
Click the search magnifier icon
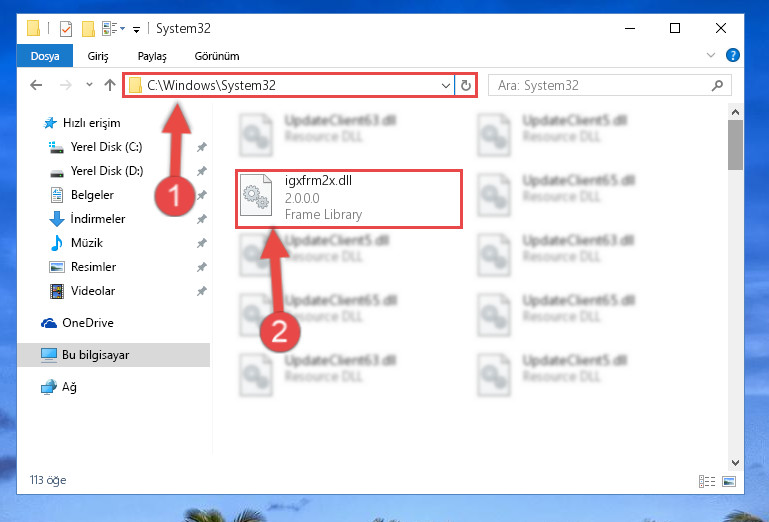click(x=718, y=85)
